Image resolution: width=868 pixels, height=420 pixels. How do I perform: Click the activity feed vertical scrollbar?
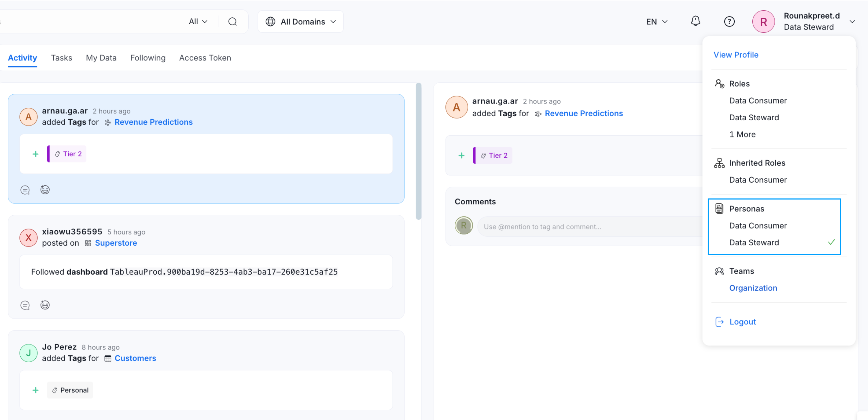click(419, 152)
